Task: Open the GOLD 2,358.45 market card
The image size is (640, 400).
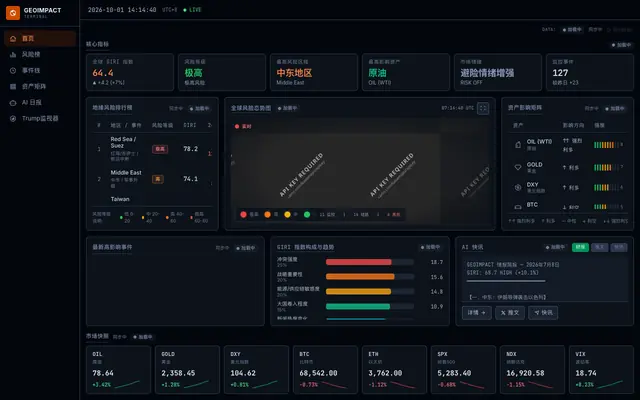Action: tap(187, 369)
